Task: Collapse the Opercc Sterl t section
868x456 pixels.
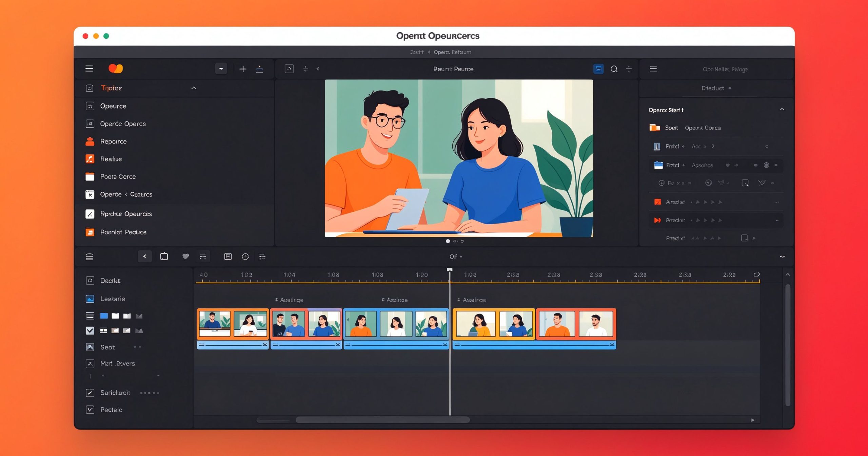Action: (782, 109)
